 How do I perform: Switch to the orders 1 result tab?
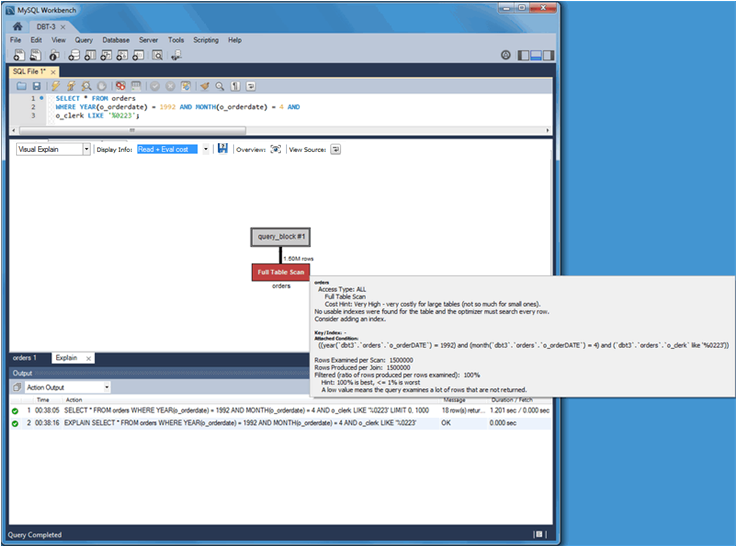(25, 357)
